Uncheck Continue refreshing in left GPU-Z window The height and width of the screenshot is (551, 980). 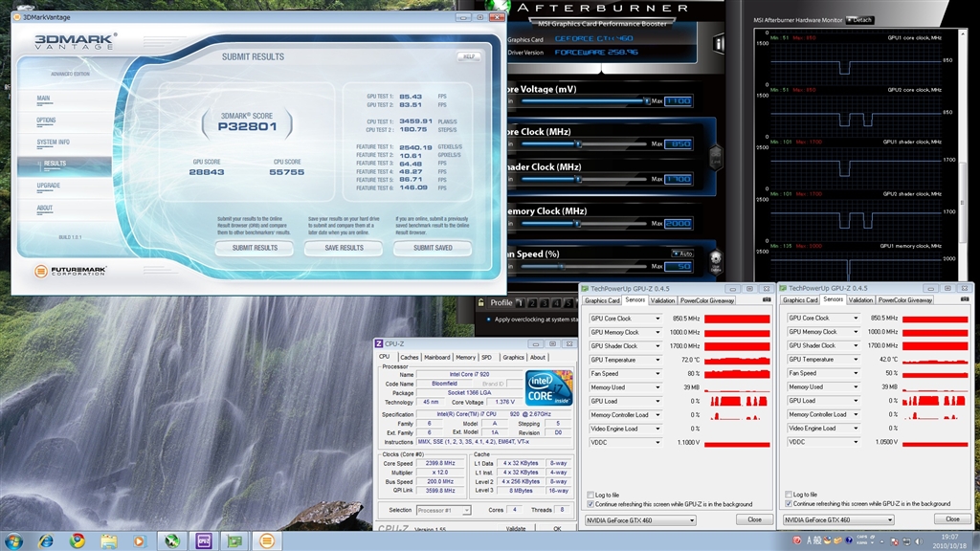tap(590, 504)
